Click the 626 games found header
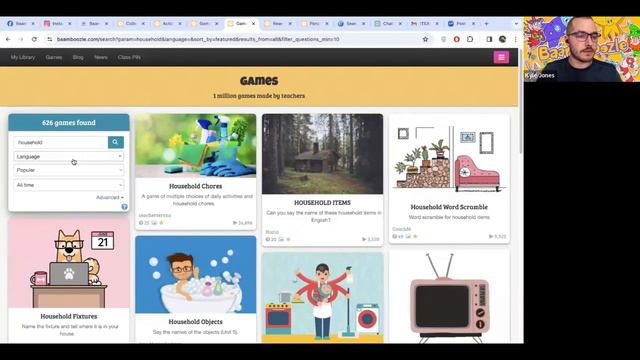The height and width of the screenshot is (360, 640). click(69, 122)
